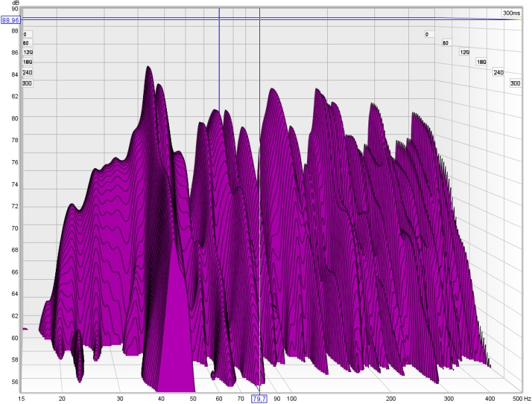Click the 500 Hz label ending the frequency axis

coord(521,399)
